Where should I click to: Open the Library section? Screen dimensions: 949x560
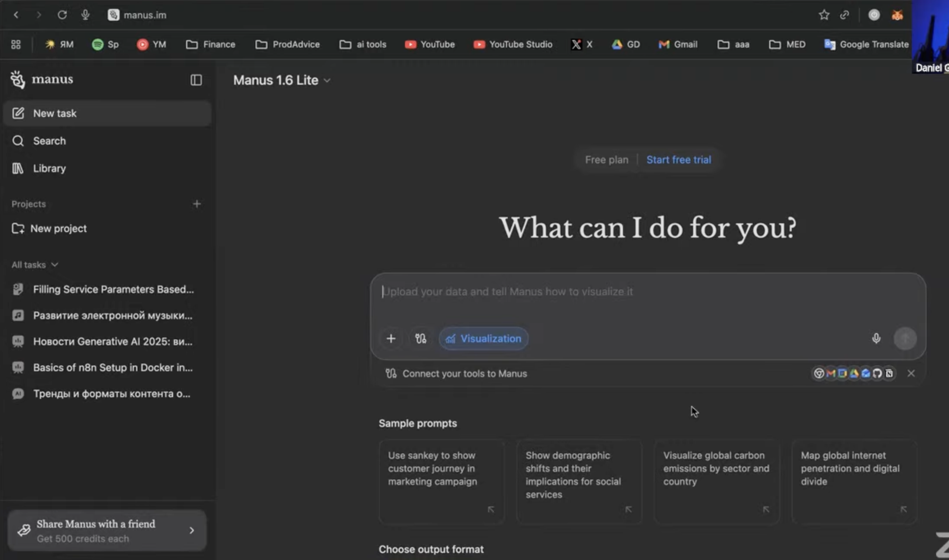tap(49, 168)
